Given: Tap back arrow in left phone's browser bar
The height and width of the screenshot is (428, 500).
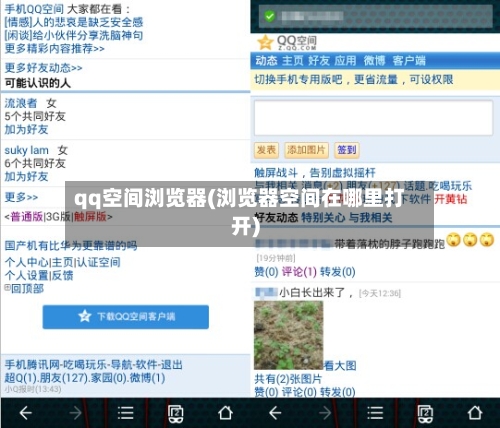Looking at the screenshot, I should click(x=25, y=413).
